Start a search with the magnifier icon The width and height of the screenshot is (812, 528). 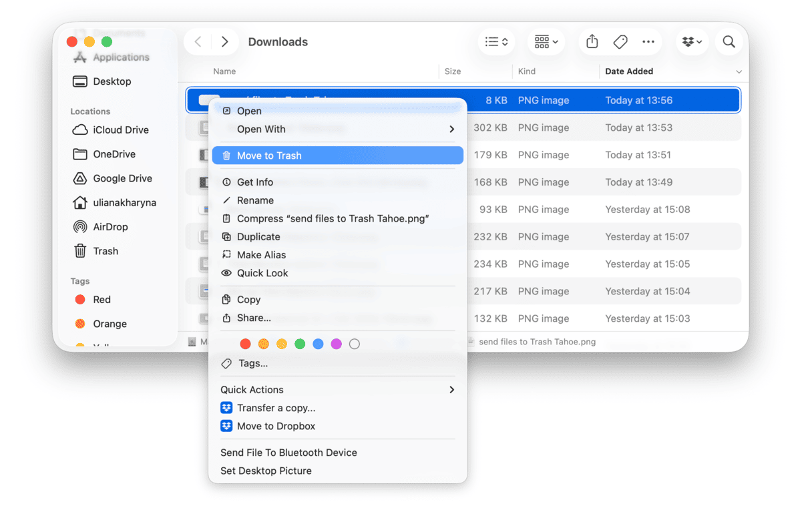(x=729, y=41)
